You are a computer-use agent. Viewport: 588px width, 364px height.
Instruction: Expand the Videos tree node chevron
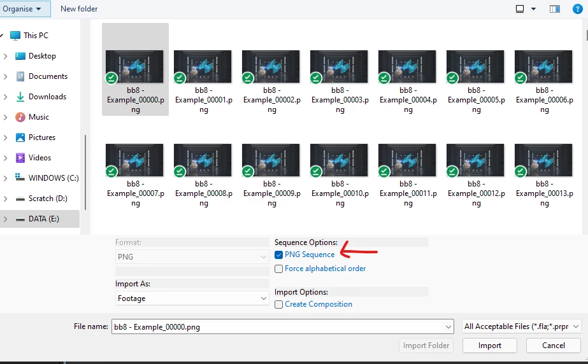click(x=5, y=158)
